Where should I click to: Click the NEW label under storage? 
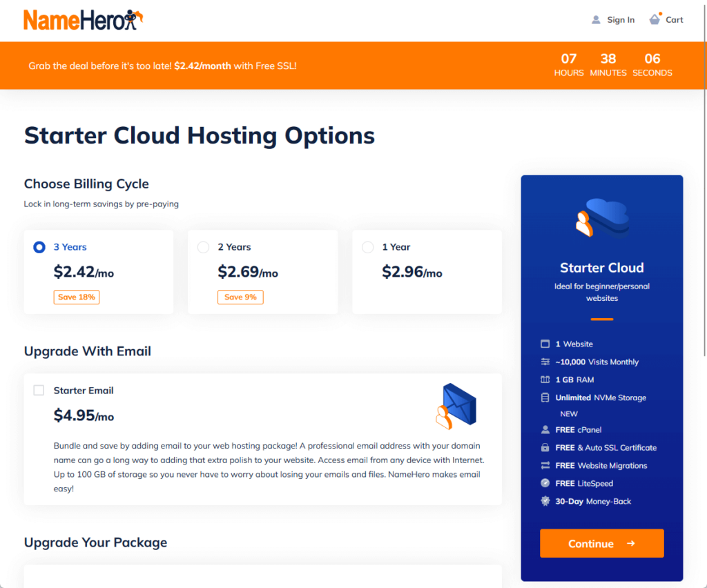tap(569, 413)
